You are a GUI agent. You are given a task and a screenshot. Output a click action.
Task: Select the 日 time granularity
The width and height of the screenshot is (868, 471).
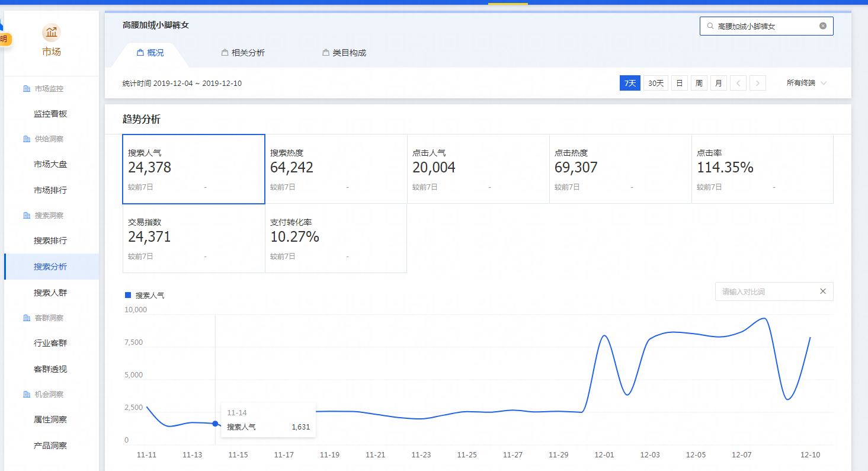[679, 84]
